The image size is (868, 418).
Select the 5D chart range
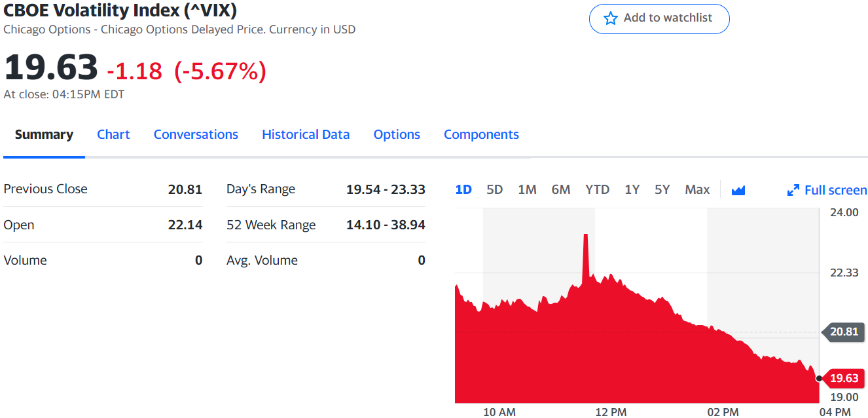coord(495,189)
